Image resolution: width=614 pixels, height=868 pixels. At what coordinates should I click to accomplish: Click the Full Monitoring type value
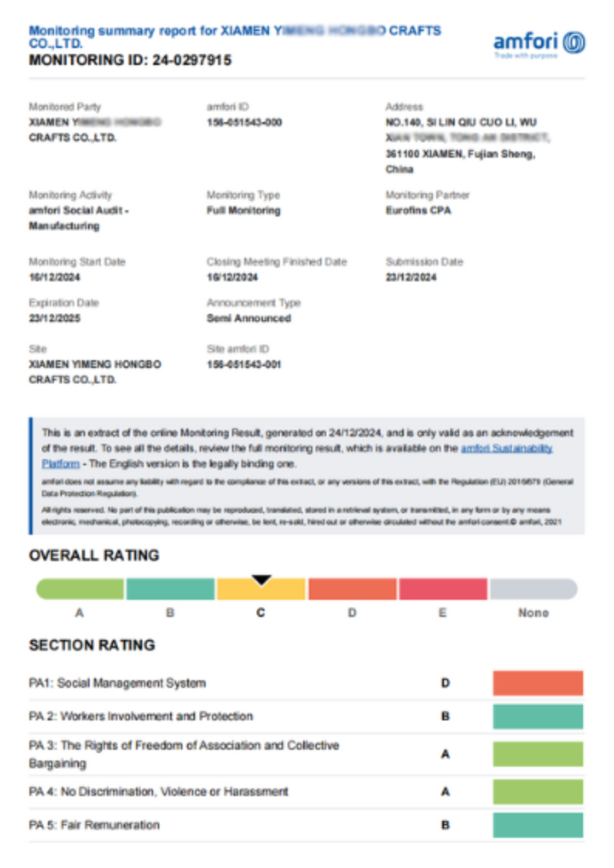point(244,210)
